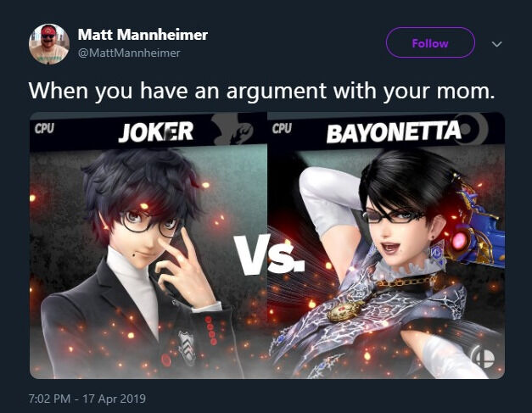Click the Smash Bros logo in image corner

[483, 357]
